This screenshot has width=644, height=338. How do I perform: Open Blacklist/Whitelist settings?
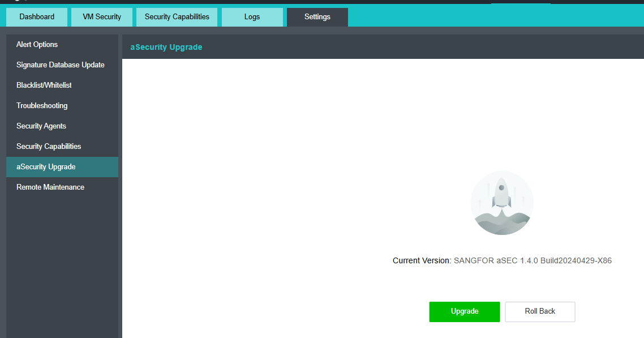tap(44, 85)
